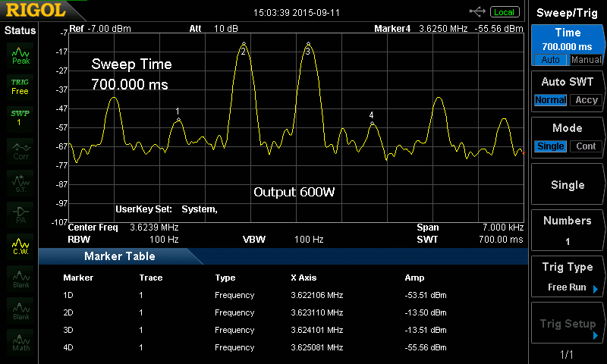Set Auto SWT to Accy
The width and height of the screenshot is (607, 364).
pyautogui.click(x=586, y=100)
